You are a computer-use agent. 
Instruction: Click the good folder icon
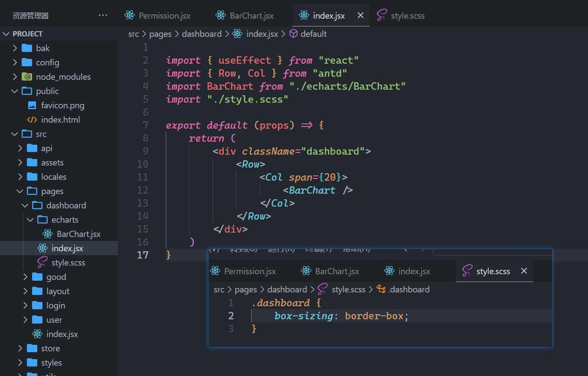pos(37,277)
